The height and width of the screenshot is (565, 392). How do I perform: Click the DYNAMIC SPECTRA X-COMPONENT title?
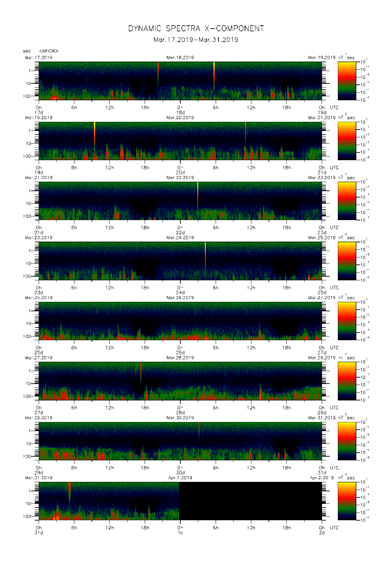(x=196, y=29)
